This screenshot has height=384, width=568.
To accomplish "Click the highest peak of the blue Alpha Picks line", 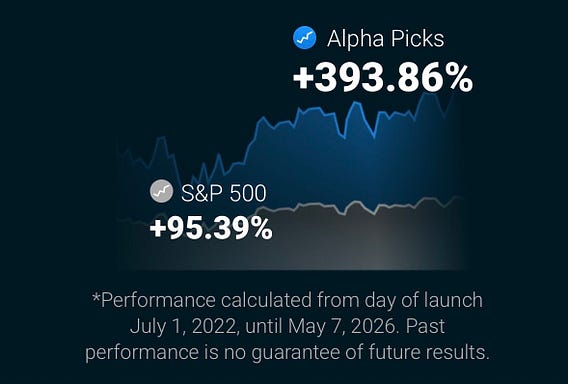I will [x=427, y=93].
